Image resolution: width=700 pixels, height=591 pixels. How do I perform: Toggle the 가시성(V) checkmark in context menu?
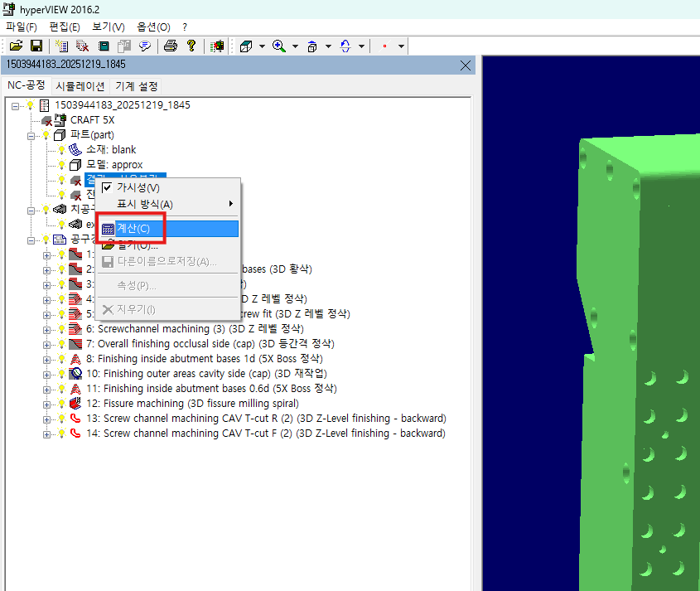[x=106, y=188]
